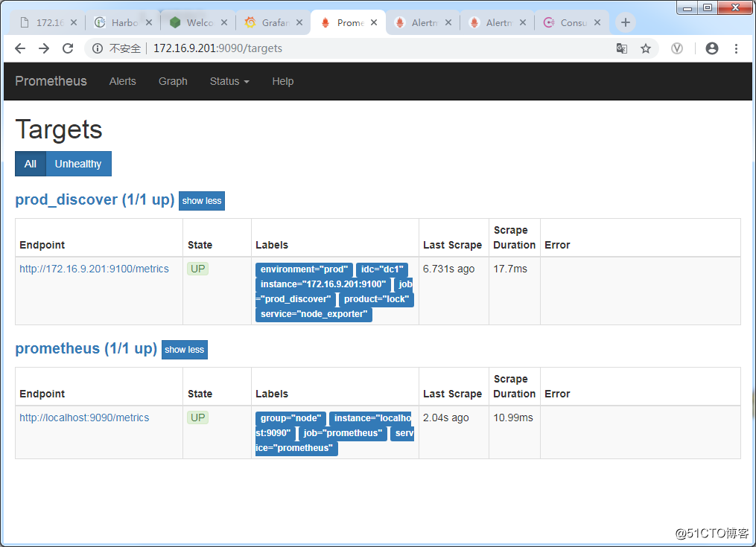Reload the Prometheus targets page
Image resolution: width=756 pixels, height=547 pixels.
68,48
